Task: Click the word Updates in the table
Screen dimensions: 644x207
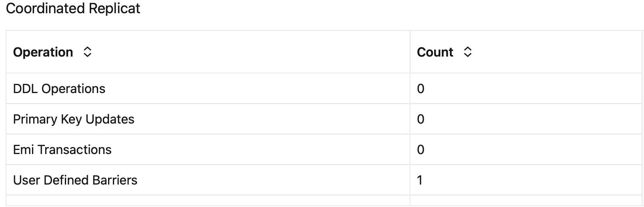Action: pyautogui.click(x=110, y=119)
